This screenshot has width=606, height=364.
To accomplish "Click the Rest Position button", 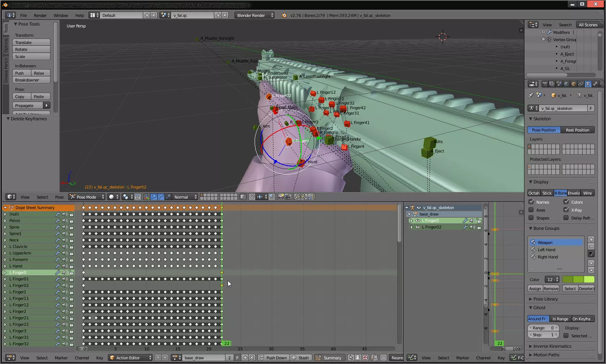I will (577, 130).
